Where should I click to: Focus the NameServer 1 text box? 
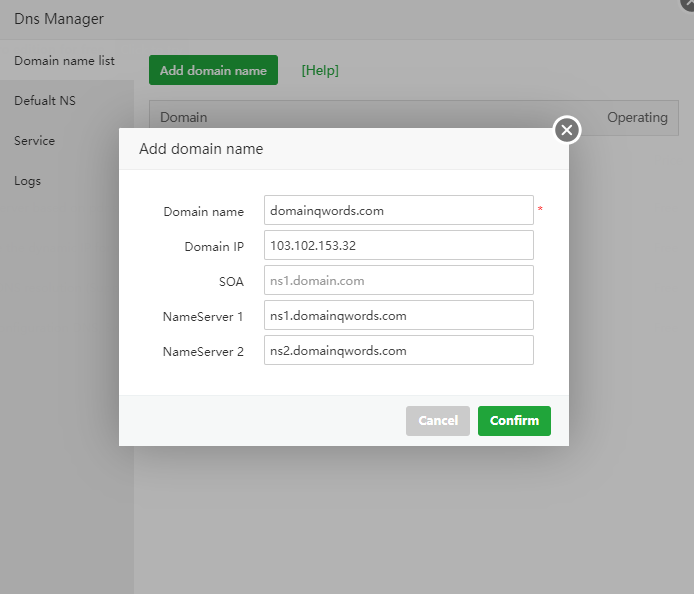click(x=398, y=316)
